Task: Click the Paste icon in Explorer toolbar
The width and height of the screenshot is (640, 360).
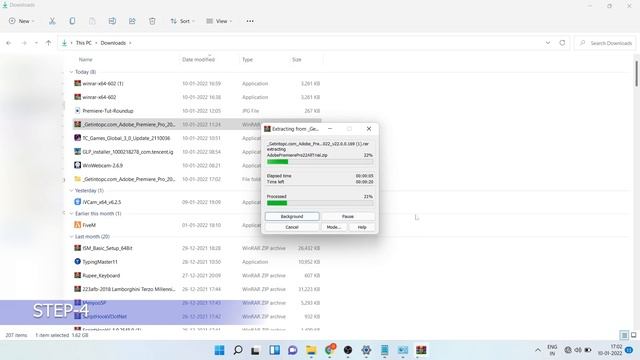Action: (x=92, y=21)
